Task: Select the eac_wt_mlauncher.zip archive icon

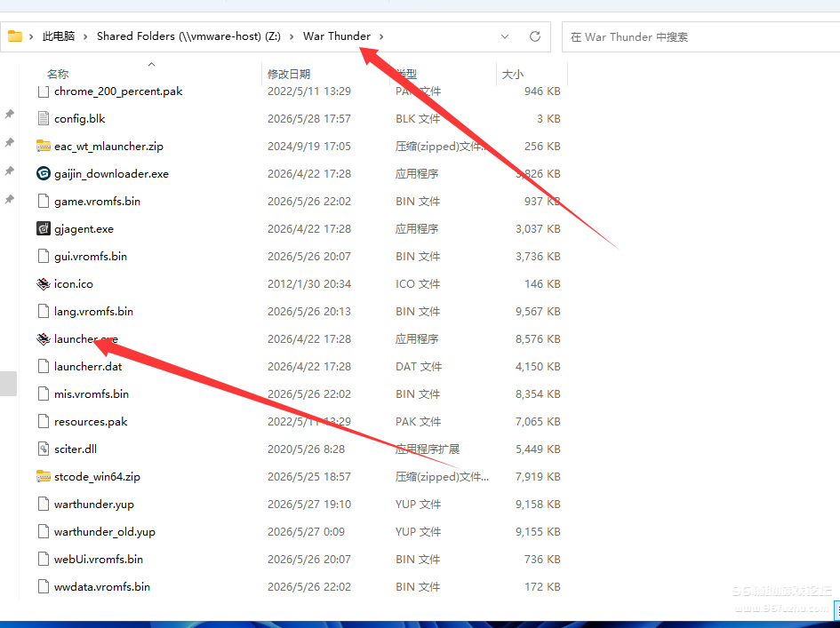Action: point(44,147)
